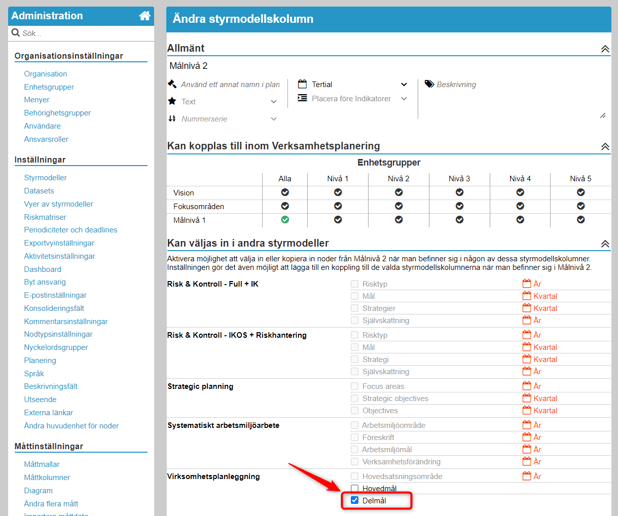Click the Sök search field
Screen dimensions: 618x516
[x=85, y=33]
